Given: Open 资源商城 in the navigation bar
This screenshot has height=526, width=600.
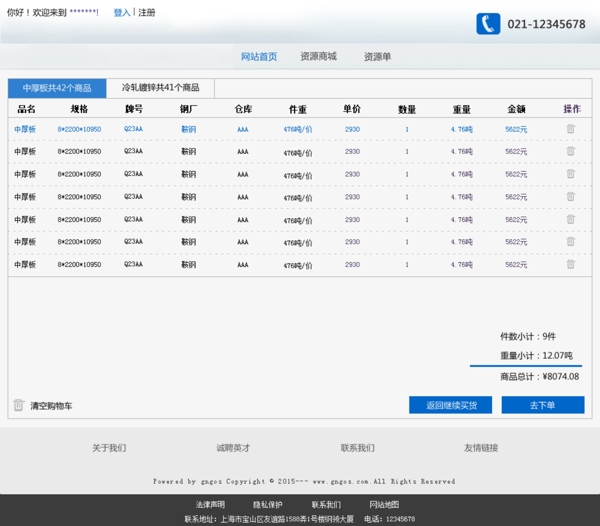Looking at the screenshot, I should click(x=318, y=57).
